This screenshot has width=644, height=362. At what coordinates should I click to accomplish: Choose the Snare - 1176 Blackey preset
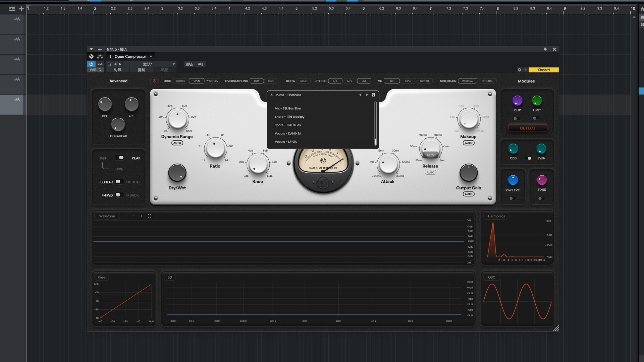click(x=289, y=117)
